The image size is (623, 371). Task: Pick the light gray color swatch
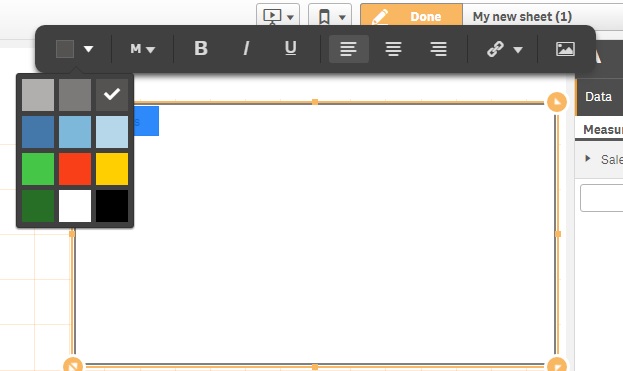(x=38, y=95)
